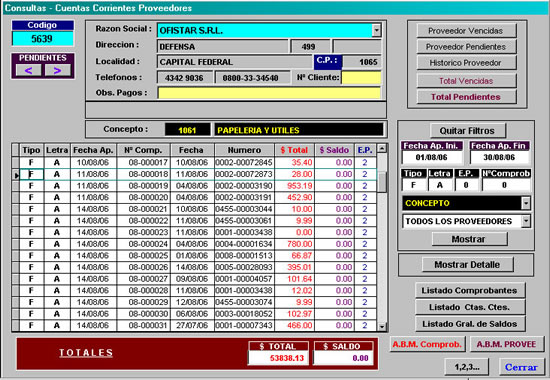Click the table's vertical scrollbar thumb
The image size is (550, 380).
point(382,182)
